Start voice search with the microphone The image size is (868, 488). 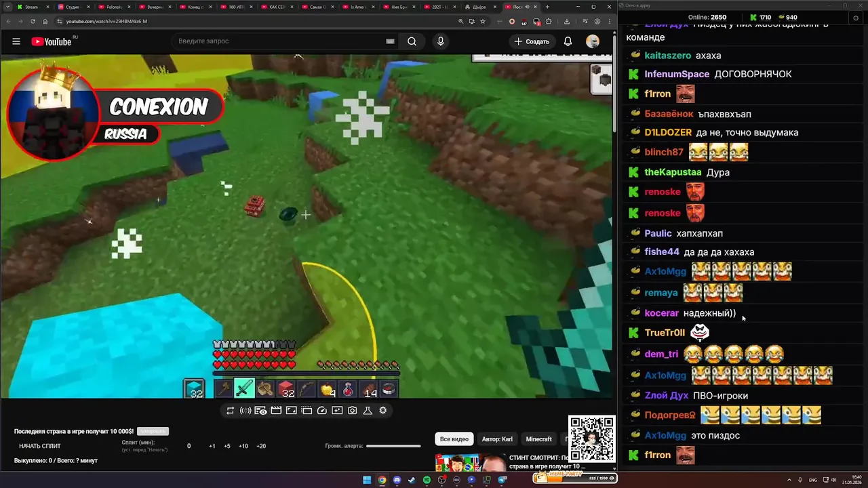tap(441, 41)
